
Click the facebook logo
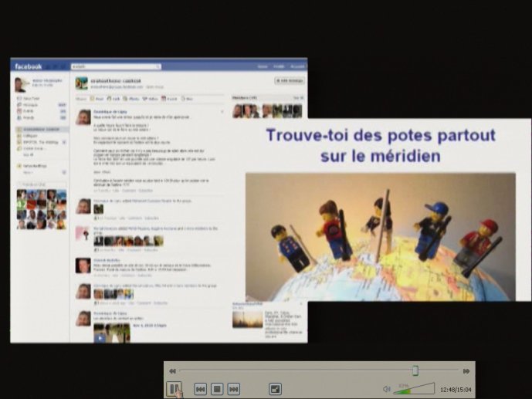[28, 66]
